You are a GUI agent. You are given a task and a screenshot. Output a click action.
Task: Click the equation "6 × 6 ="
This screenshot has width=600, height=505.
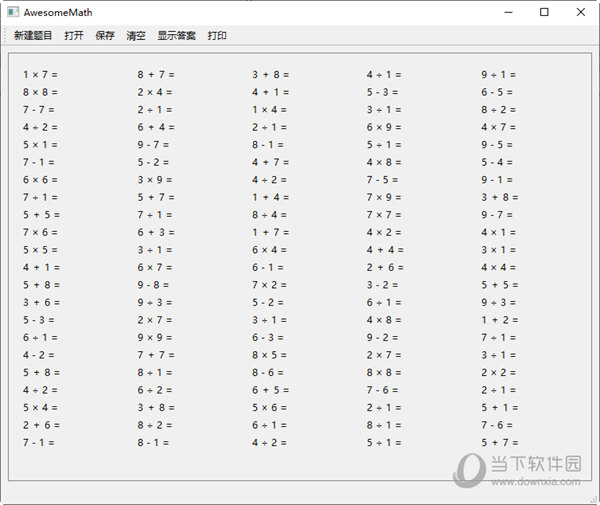pos(40,180)
